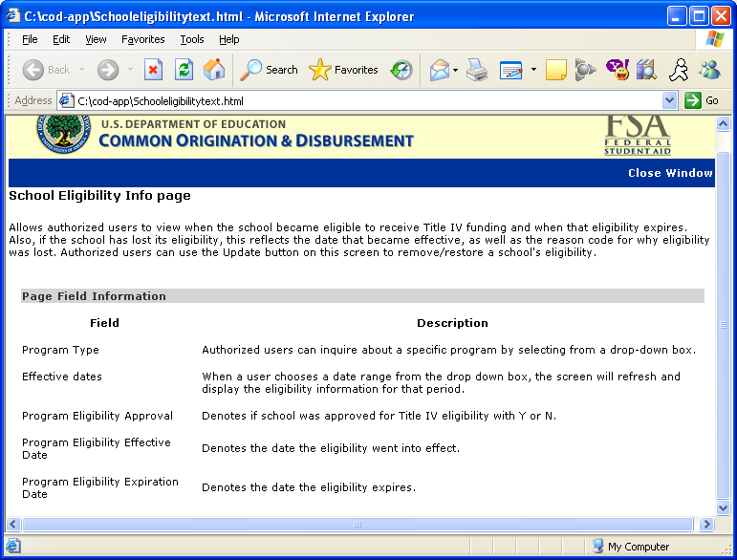737x560 pixels.
Task: Open the Edit toolbar button dropdown arrow
Action: [x=533, y=70]
